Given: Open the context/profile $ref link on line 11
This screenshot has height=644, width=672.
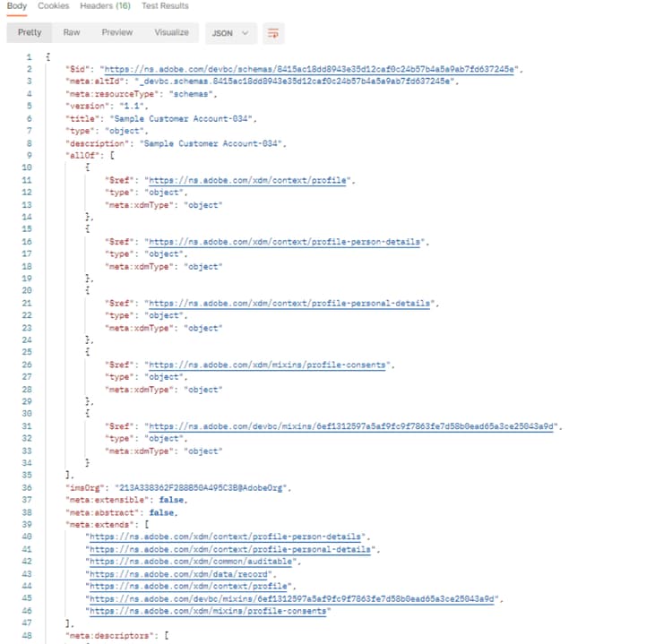Looking at the screenshot, I should click(247, 180).
